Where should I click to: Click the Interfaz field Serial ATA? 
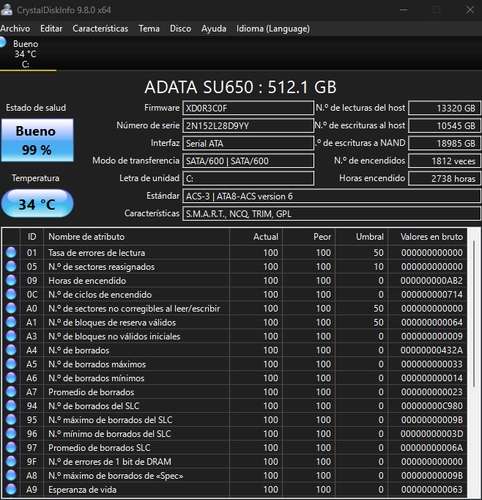coord(248,143)
